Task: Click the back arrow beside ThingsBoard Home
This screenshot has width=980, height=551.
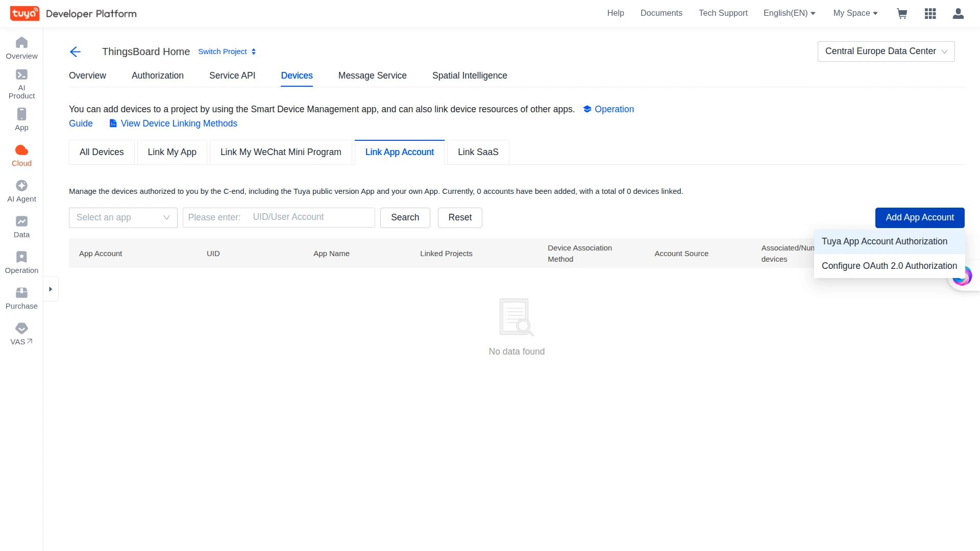Action: (75, 52)
